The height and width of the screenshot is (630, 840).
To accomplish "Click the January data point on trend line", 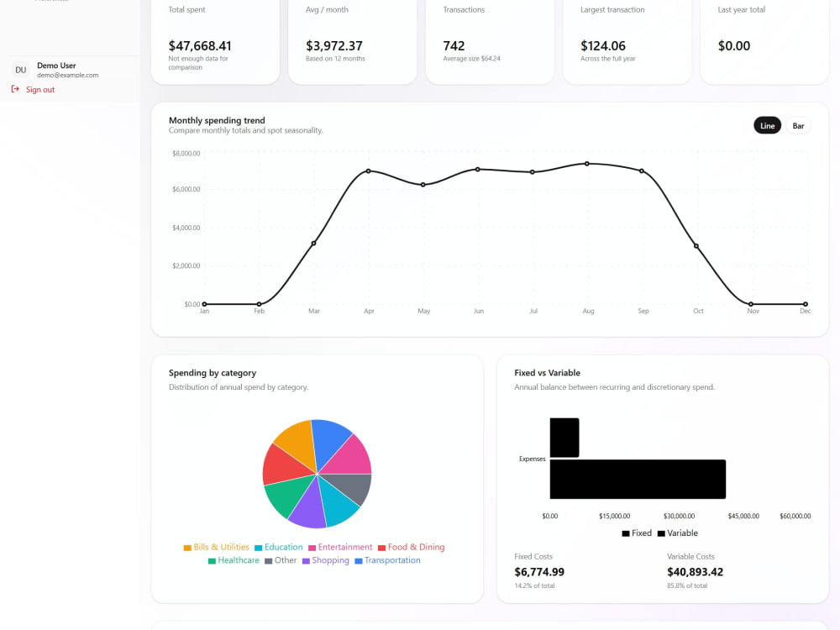I will [205, 304].
